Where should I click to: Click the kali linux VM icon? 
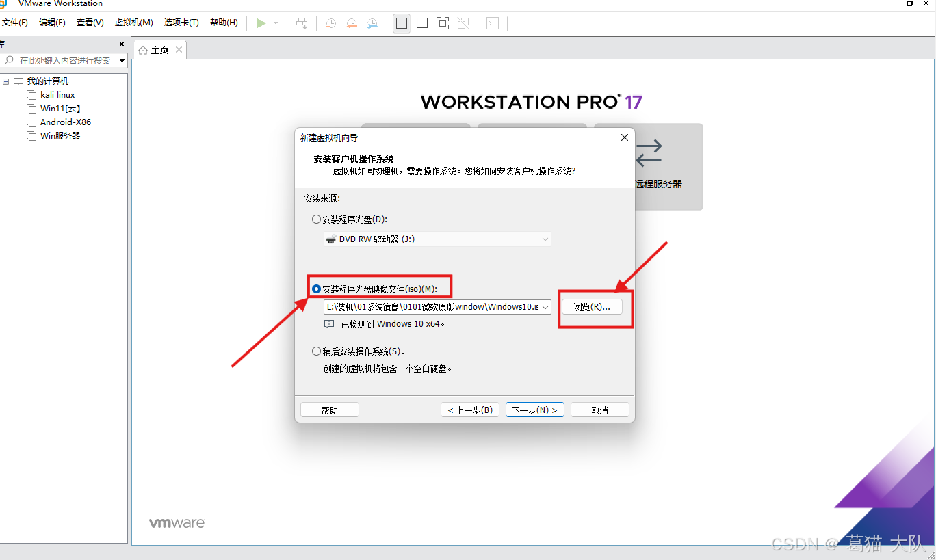coord(31,95)
